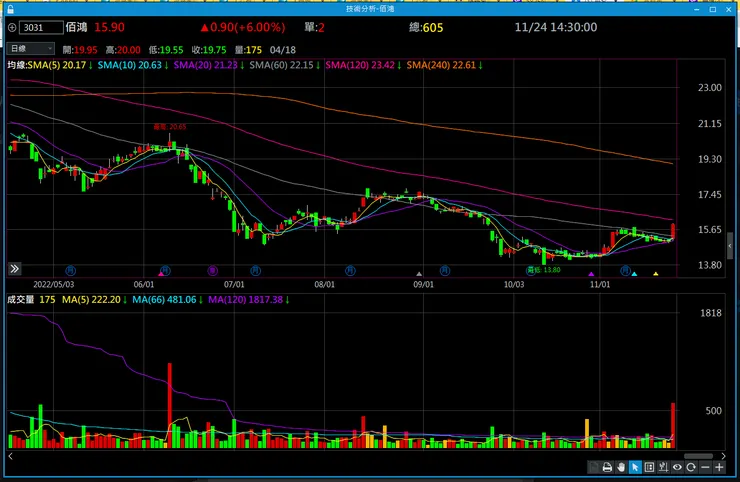
Task: Zoom in with the plus icon
Action: coord(719,467)
